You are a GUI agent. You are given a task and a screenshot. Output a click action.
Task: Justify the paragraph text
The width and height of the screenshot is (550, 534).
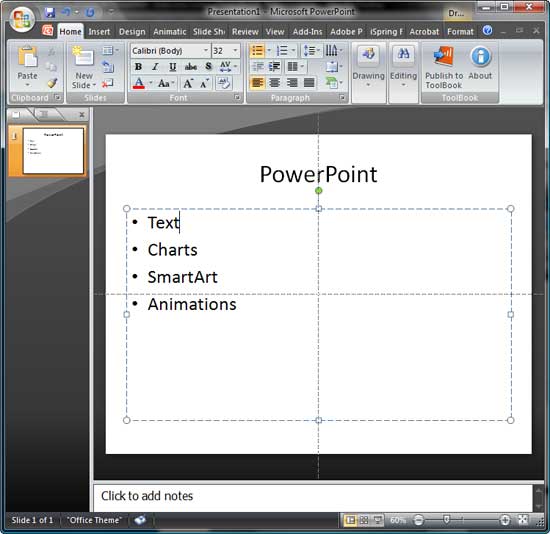point(309,83)
